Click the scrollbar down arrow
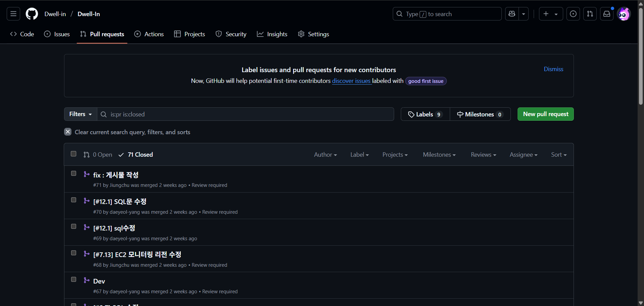Viewport: 644px width, 306px height. coord(641,303)
